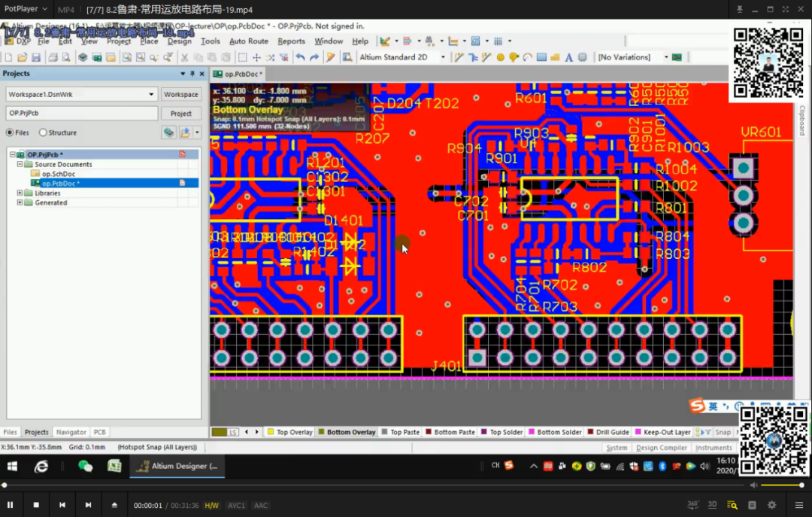Select the interactive routing tool

coord(459,57)
